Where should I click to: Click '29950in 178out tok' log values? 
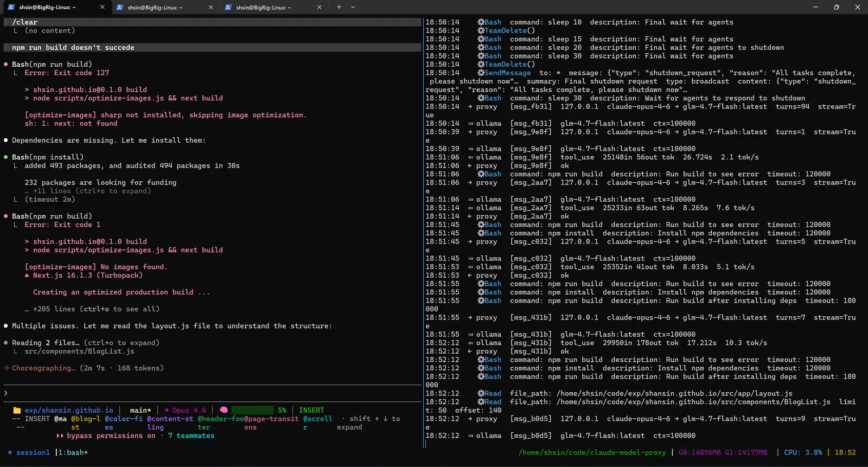click(641, 343)
